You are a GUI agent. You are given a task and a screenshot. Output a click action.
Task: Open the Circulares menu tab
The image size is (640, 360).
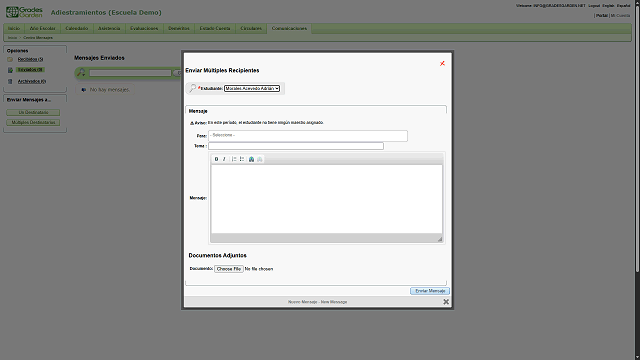[x=251, y=29]
